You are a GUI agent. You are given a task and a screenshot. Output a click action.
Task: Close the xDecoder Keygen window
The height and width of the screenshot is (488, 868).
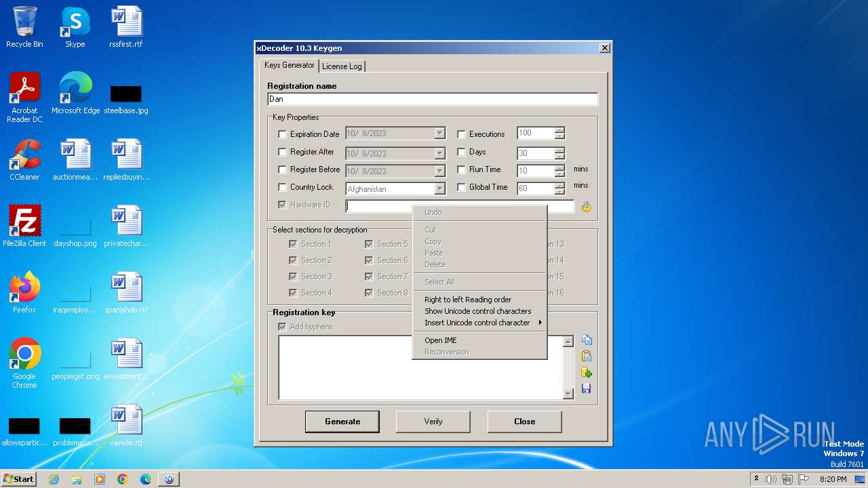[x=604, y=48]
